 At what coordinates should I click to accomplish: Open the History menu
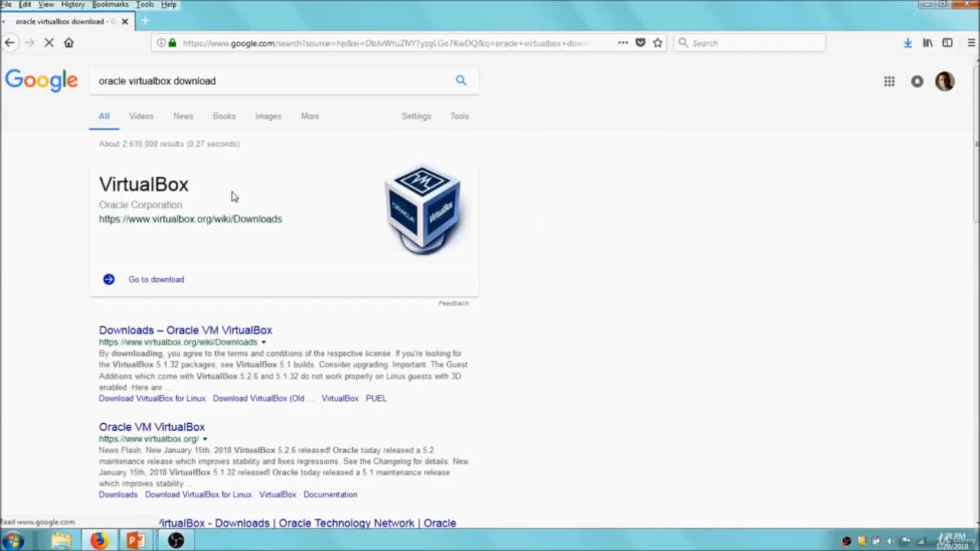coord(73,5)
